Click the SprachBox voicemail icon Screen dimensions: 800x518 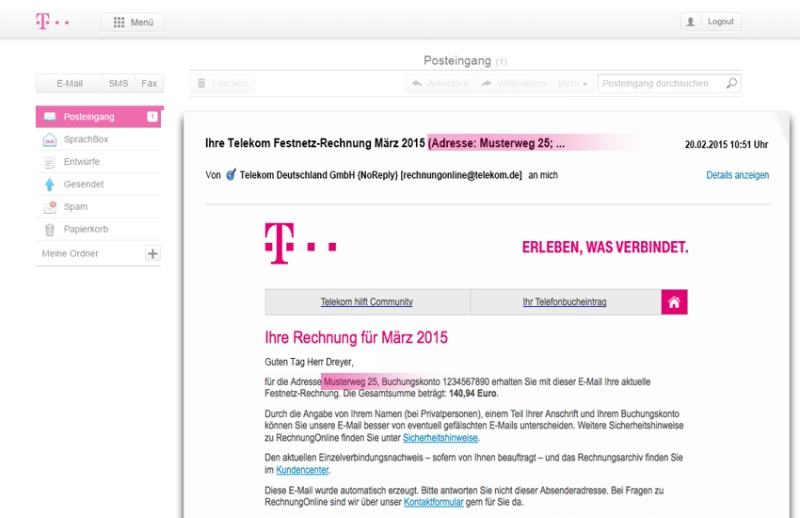[x=49, y=139]
